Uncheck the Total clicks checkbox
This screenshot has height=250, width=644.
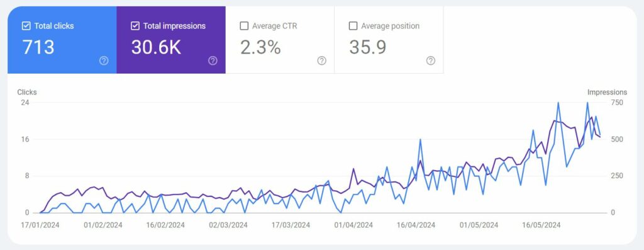point(26,26)
